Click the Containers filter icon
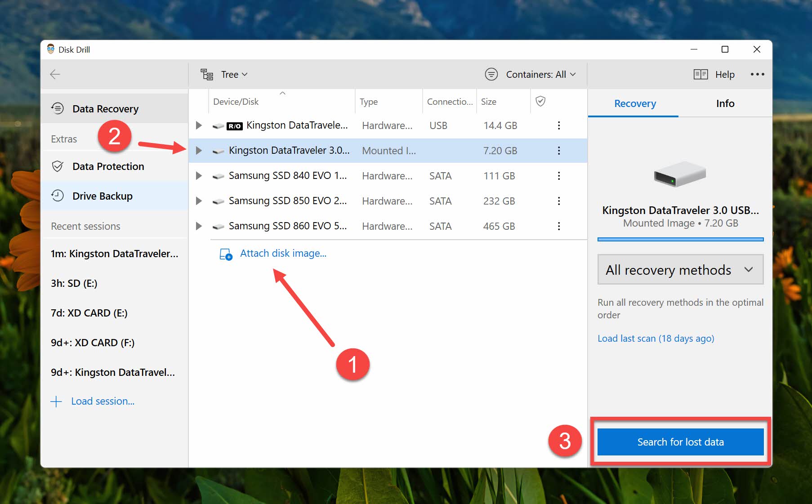Image resolution: width=812 pixels, height=504 pixels. coord(491,74)
